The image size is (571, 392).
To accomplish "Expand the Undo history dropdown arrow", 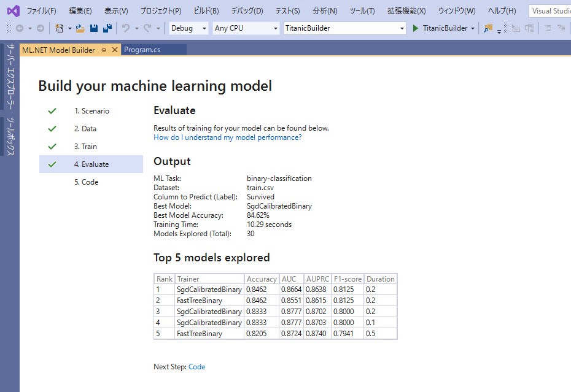I will [x=136, y=28].
